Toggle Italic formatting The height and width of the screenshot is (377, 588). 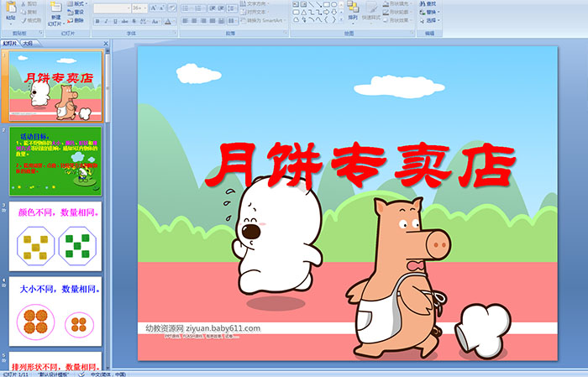tap(106, 21)
